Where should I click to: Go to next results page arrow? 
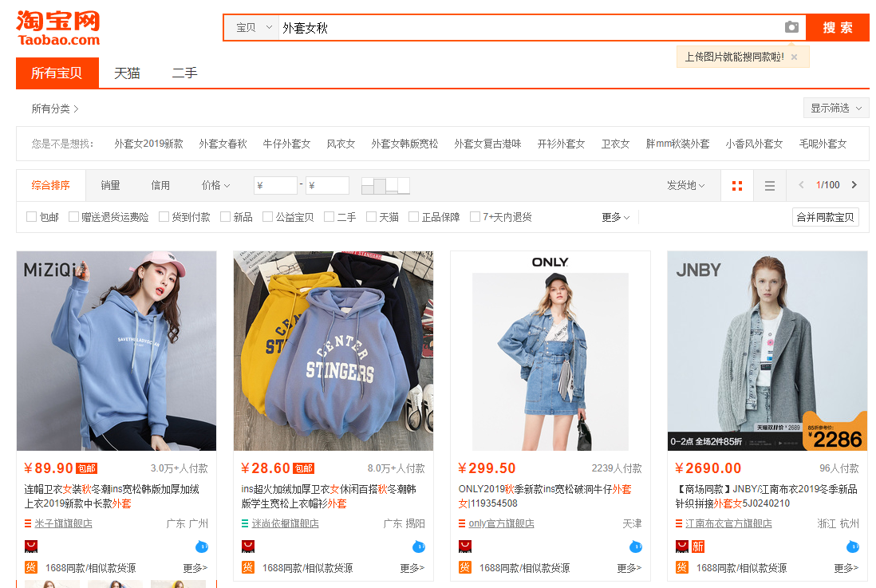(x=854, y=185)
